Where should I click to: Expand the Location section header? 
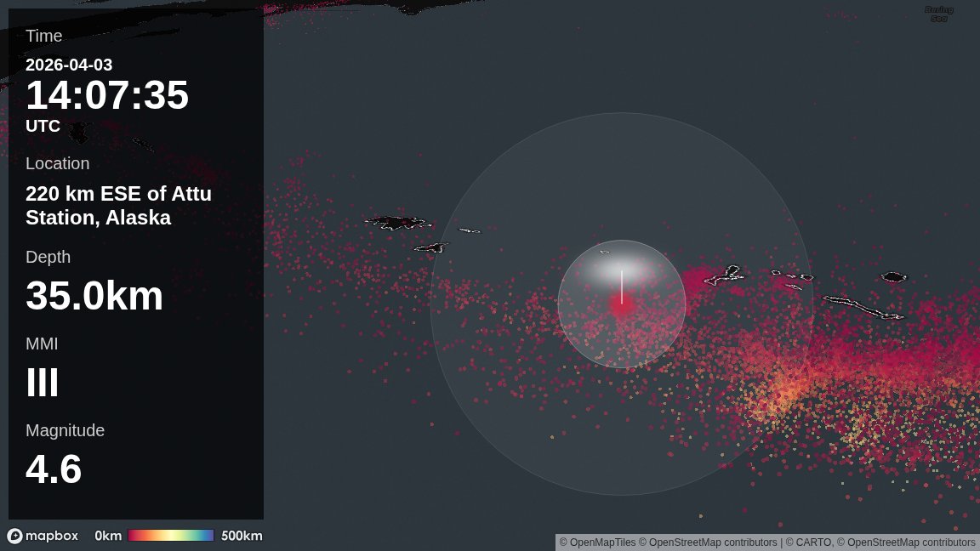(x=58, y=163)
